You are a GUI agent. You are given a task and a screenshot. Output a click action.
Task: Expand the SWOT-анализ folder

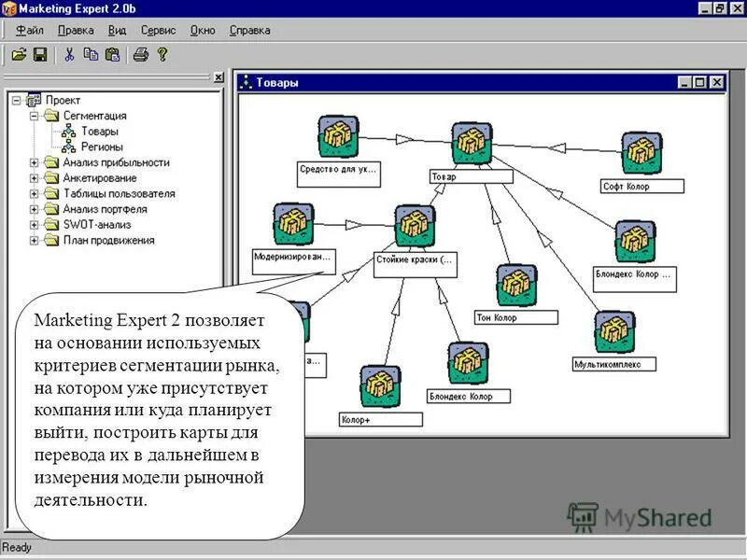(x=34, y=225)
